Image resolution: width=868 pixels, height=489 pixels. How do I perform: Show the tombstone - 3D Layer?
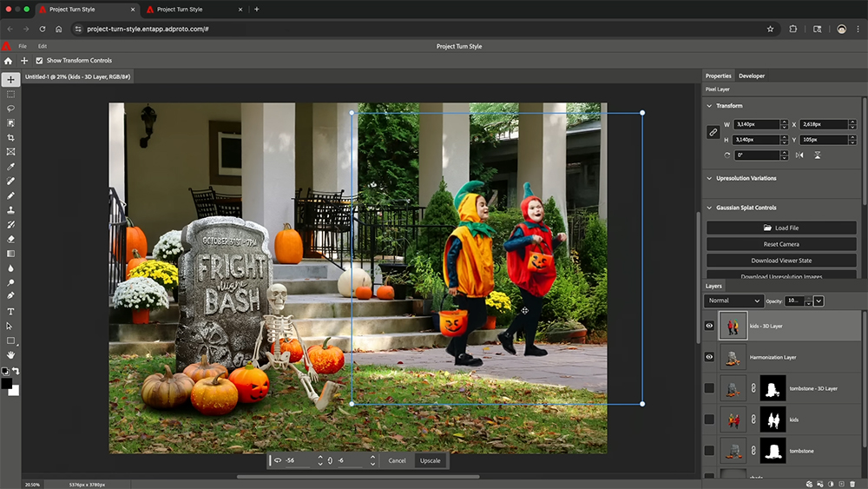point(709,388)
